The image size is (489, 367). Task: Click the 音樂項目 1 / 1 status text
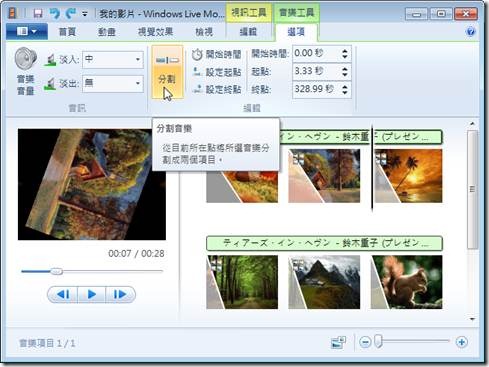coord(47,343)
